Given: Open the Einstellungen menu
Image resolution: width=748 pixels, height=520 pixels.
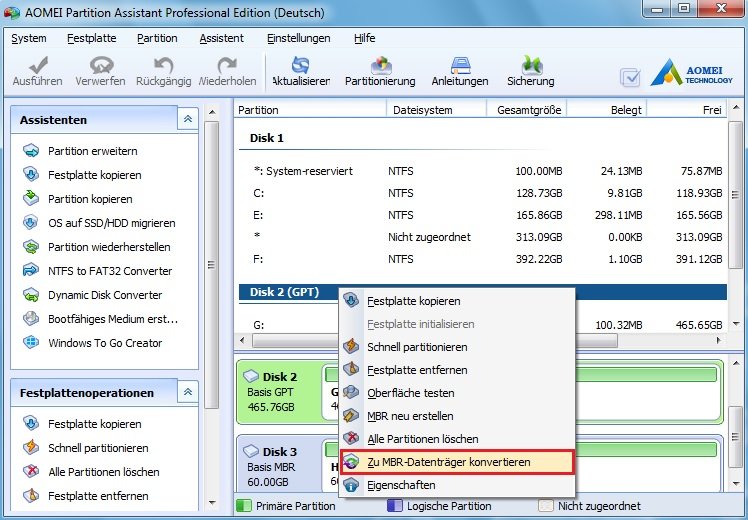Looking at the screenshot, I should click(x=299, y=38).
